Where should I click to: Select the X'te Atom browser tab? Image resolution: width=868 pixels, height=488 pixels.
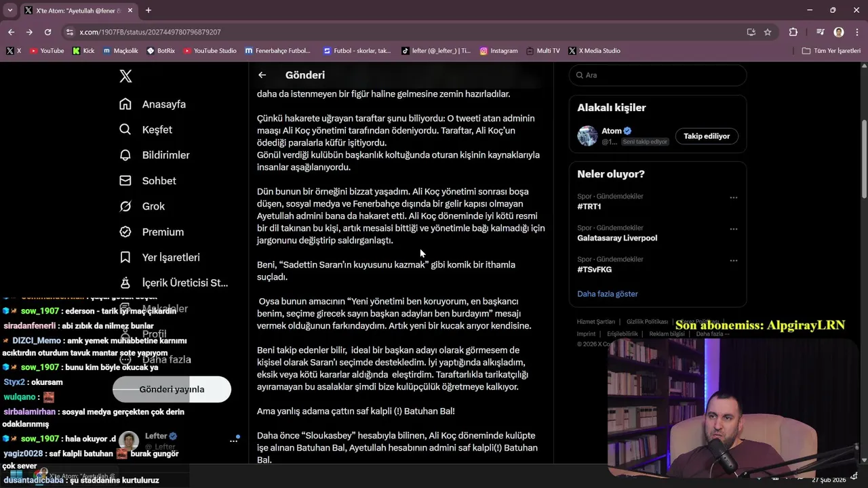click(73, 10)
